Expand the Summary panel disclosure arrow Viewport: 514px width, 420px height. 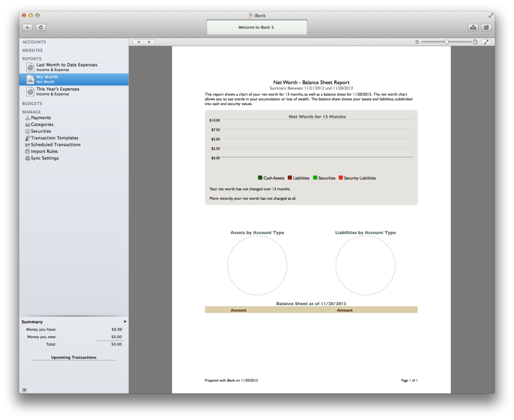click(125, 321)
